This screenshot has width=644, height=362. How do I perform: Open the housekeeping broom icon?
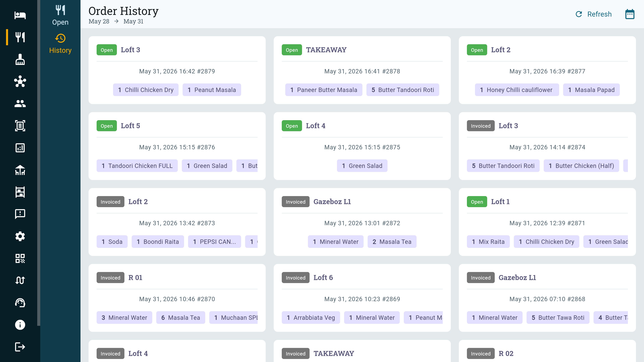pyautogui.click(x=20, y=59)
